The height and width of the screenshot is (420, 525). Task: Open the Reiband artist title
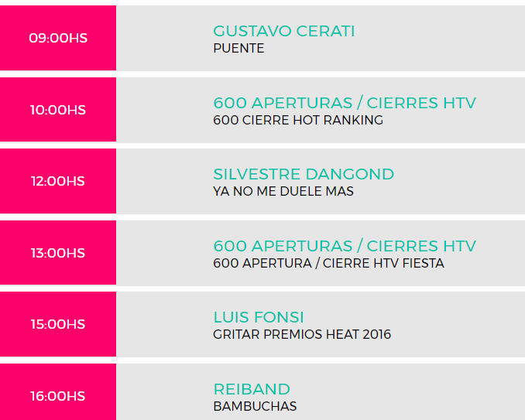point(251,389)
